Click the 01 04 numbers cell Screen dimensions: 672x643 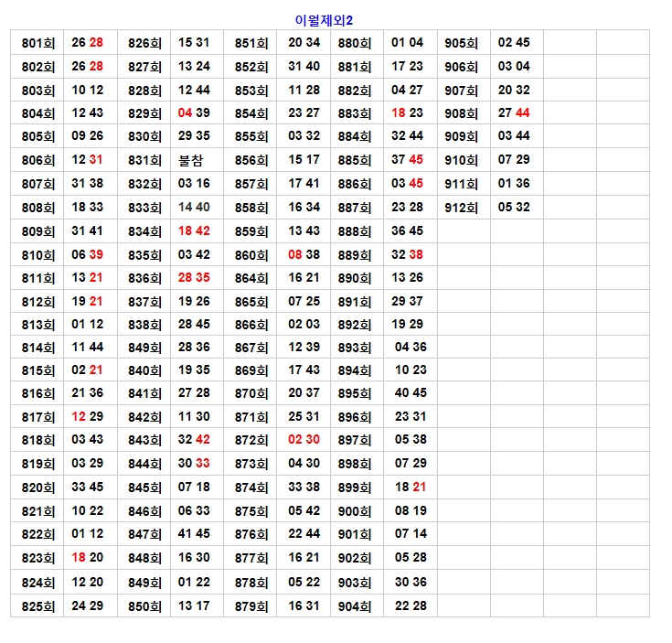point(408,43)
